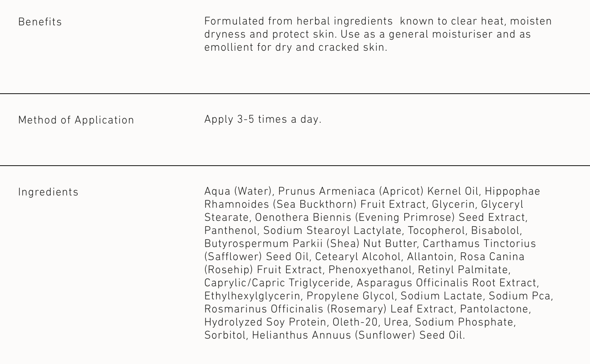Click the "(Sea Buckthorn) Fruit Extract" text

[x=350, y=204]
